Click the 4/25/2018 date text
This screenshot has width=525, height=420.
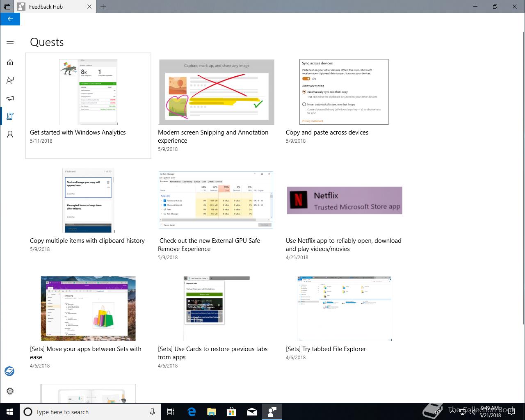click(x=297, y=258)
